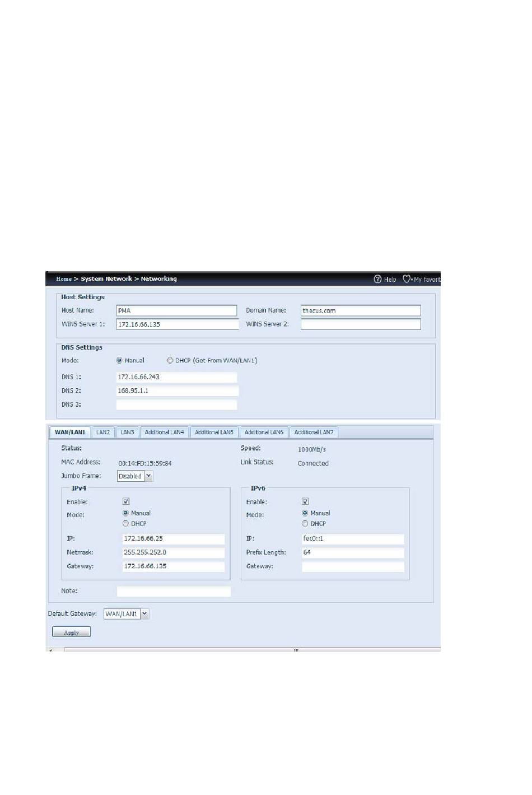Screen dimensions: 532x795
Task: Edit the IPv6 Prefix Length field
Action: coord(353,553)
